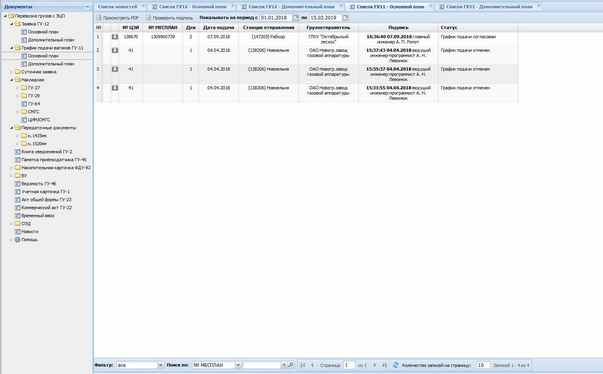Image resolution: width=603 pixels, height=374 pixels.
Task: Select ЦИМ/СМГС under Накладная
Action: tap(38, 120)
